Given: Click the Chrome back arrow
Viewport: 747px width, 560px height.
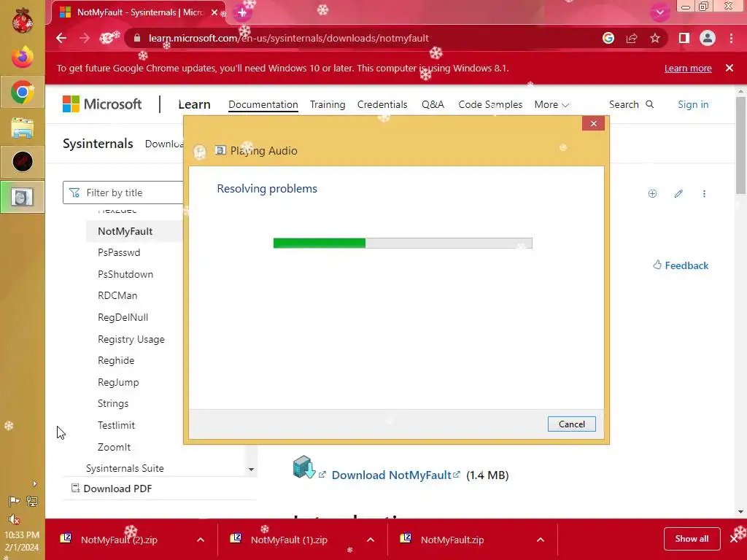Looking at the screenshot, I should pyautogui.click(x=61, y=38).
